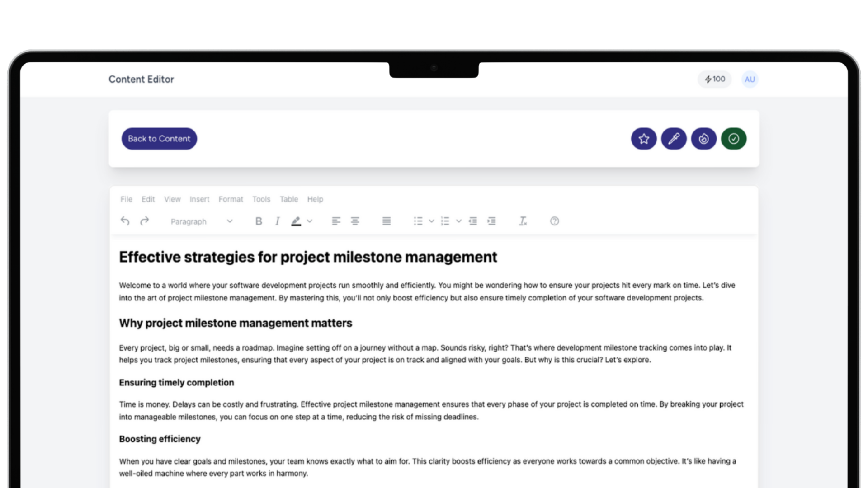The image size is (868, 488).
Task: Redo the last edit
Action: 144,221
